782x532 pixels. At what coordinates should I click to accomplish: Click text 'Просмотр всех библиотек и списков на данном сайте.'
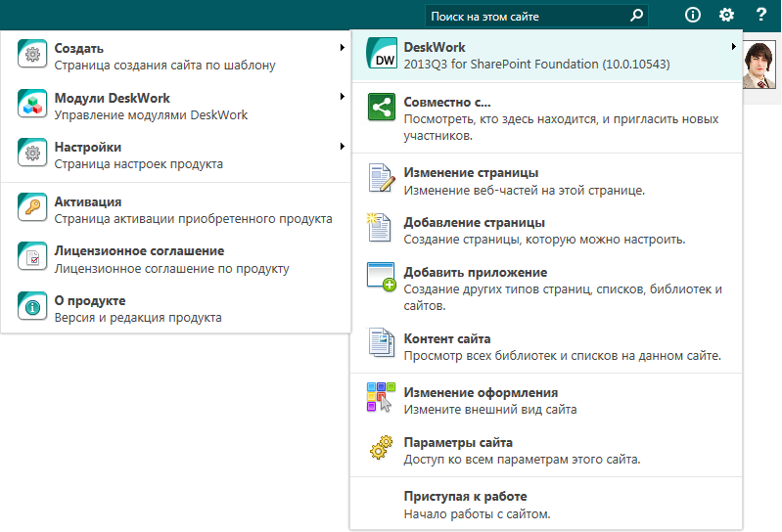click(x=562, y=356)
